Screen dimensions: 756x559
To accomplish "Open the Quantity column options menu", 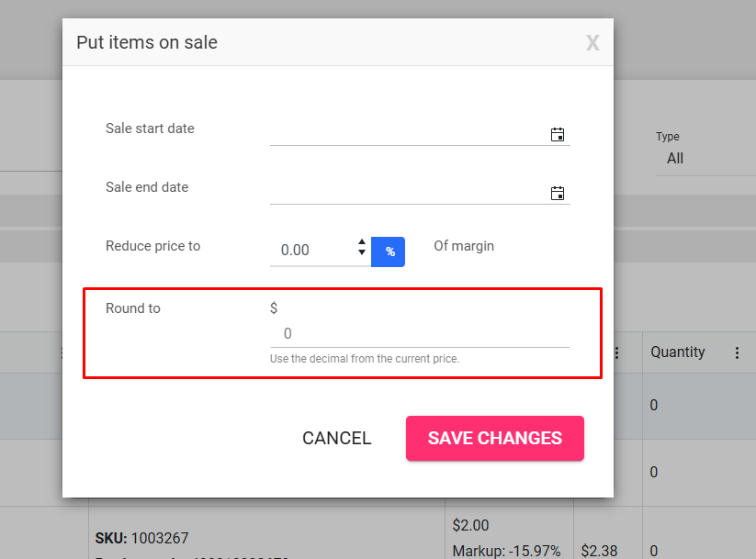I will click(737, 352).
